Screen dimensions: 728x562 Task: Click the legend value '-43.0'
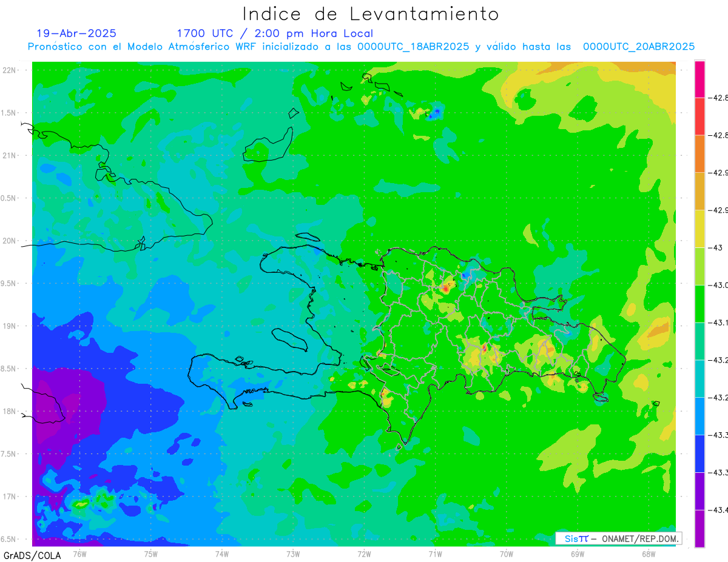click(x=720, y=285)
